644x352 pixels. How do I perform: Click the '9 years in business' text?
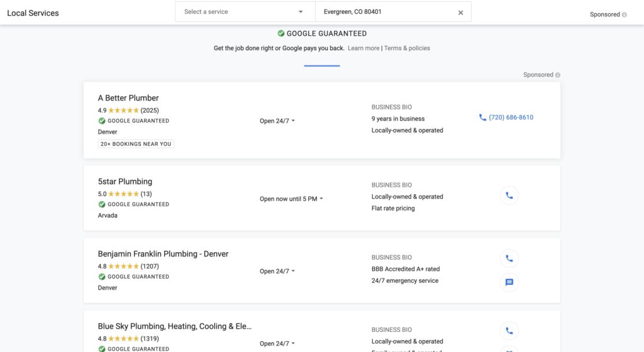pos(398,119)
